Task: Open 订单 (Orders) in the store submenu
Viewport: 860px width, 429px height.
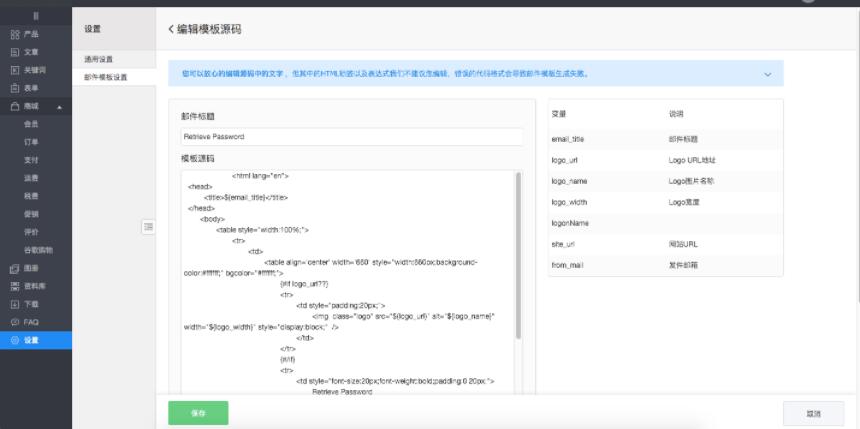Action: 31,141
